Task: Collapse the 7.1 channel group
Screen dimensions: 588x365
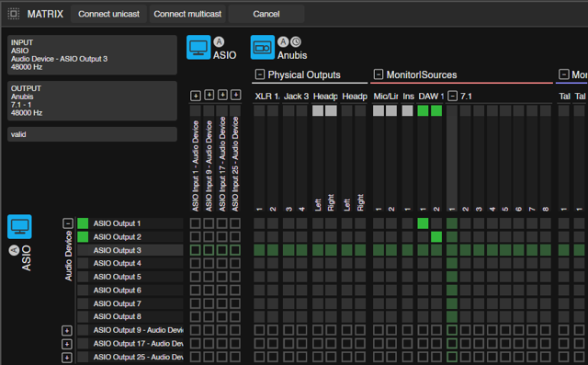Action: pyautogui.click(x=453, y=96)
